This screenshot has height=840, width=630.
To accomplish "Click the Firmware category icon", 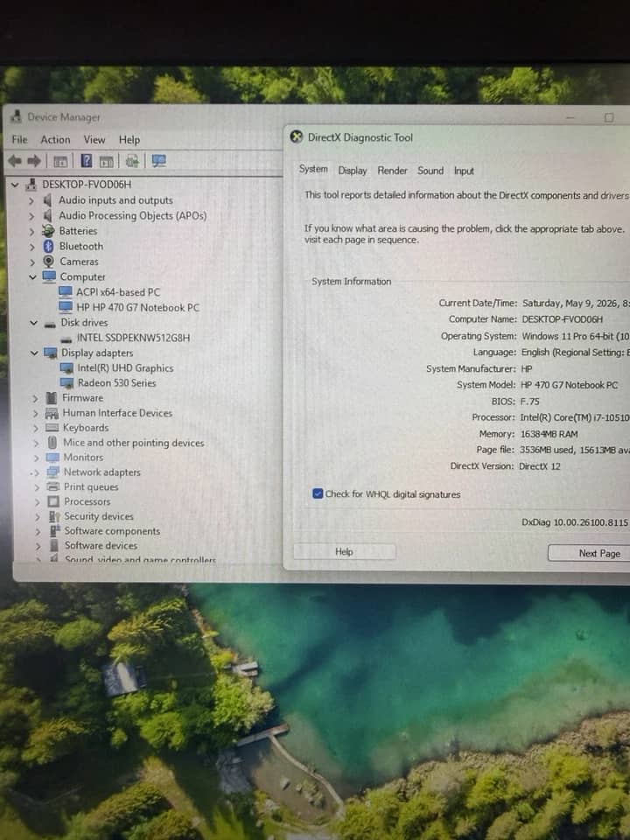I will [52, 398].
